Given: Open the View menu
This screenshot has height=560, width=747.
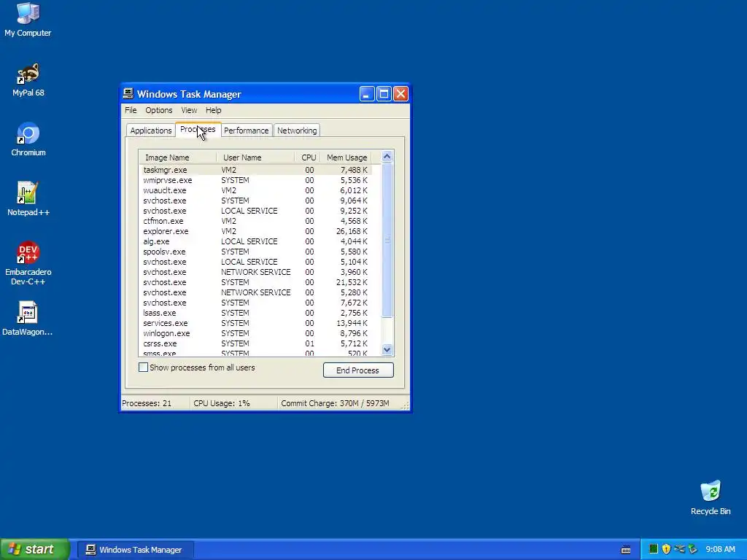Looking at the screenshot, I should [x=189, y=110].
